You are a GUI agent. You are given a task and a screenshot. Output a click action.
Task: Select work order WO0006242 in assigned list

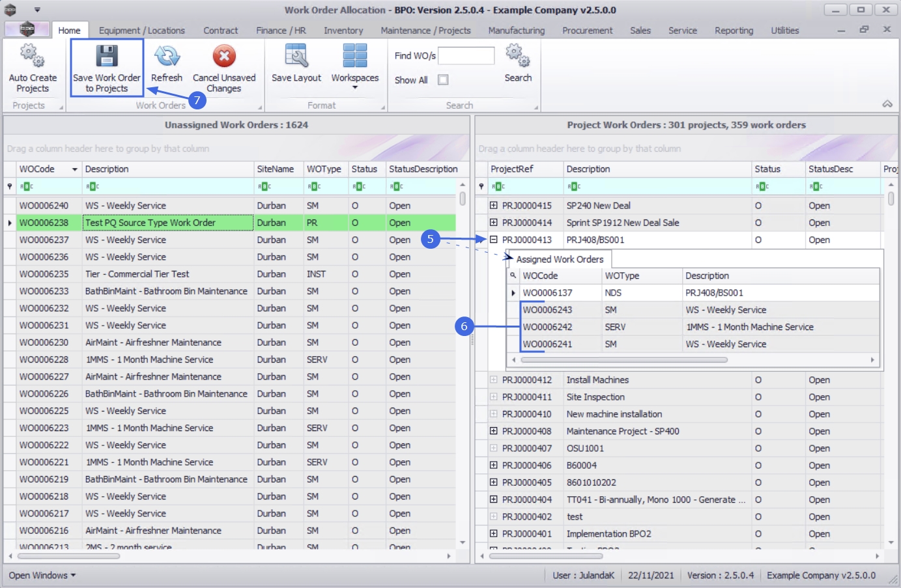[547, 327]
